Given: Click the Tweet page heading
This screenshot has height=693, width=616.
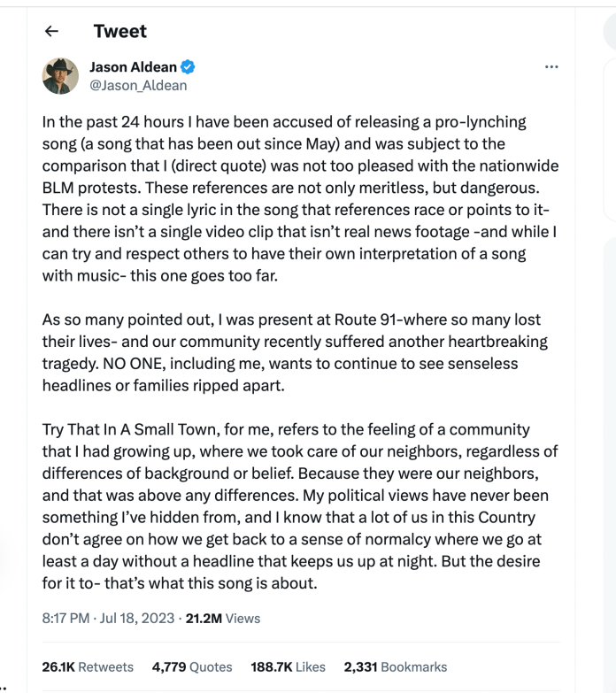Looking at the screenshot, I should [x=120, y=32].
